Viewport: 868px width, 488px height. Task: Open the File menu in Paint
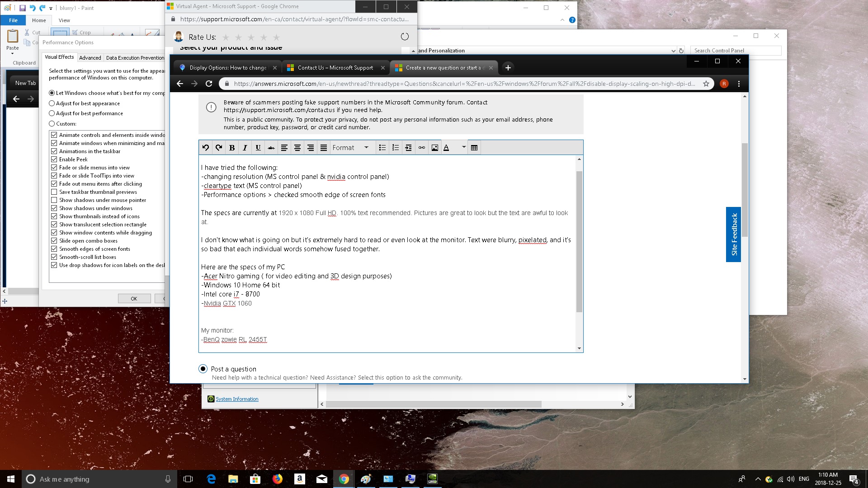tap(14, 20)
